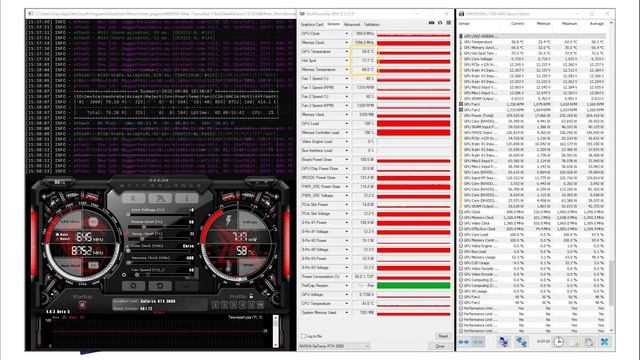Toggle the Afterburner profile lock icon

[x=251, y=296]
